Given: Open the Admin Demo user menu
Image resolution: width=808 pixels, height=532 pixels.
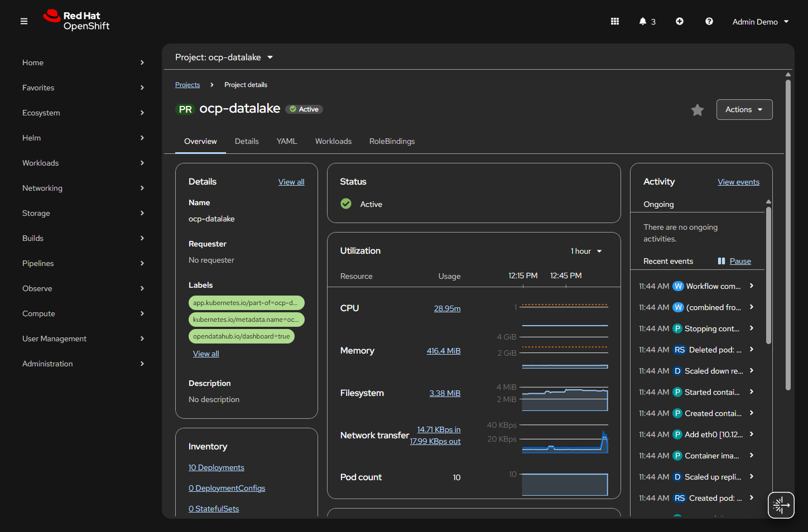Looking at the screenshot, I should pos(761,22).
